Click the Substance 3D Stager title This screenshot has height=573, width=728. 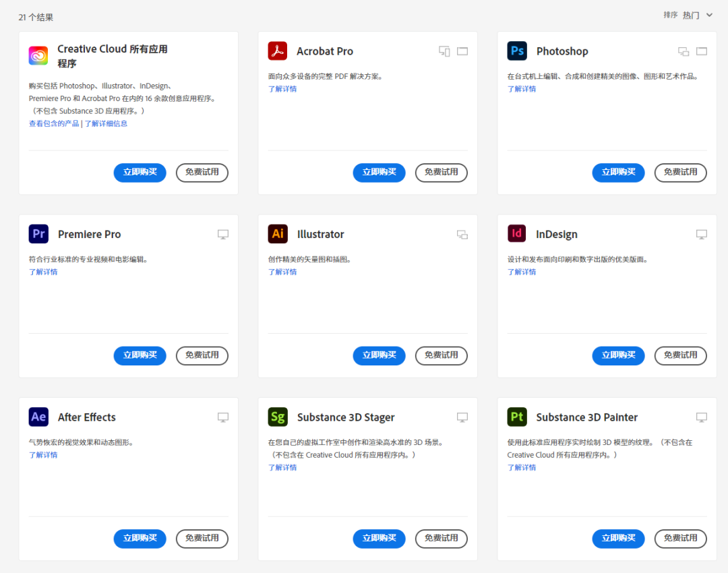click(x=346, y=417)
